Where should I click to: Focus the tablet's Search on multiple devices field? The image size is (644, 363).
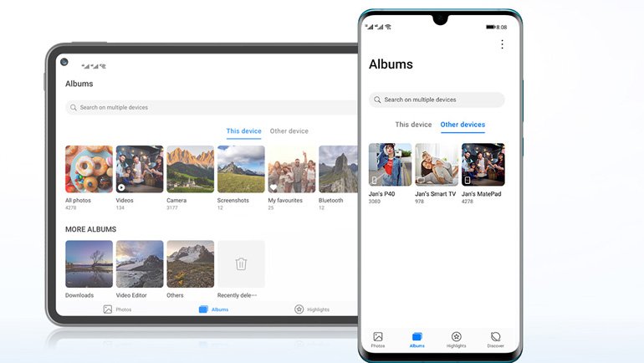(x=212, y=108)
